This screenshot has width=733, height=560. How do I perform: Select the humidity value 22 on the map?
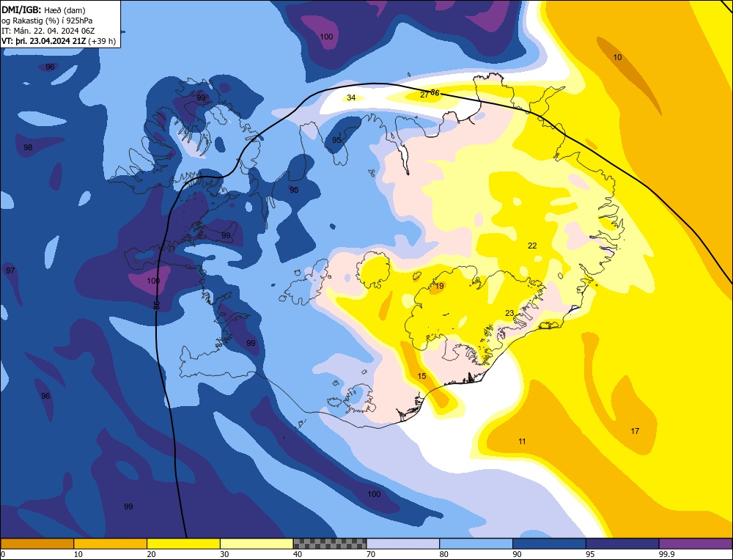(532, 246)
